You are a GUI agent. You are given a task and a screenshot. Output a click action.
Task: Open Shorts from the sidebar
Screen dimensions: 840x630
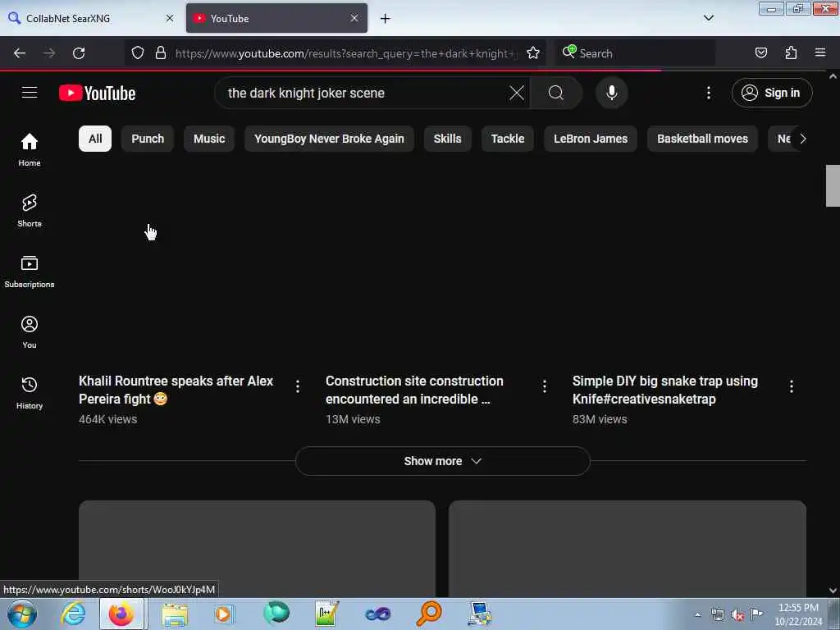pos(30,211)
